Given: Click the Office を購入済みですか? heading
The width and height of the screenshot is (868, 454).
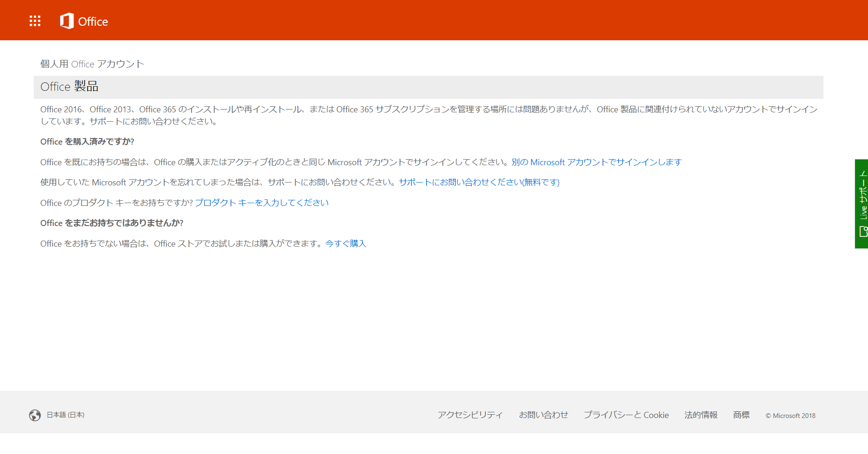Looking at the screenshot, I should click(x=87, y=141).
